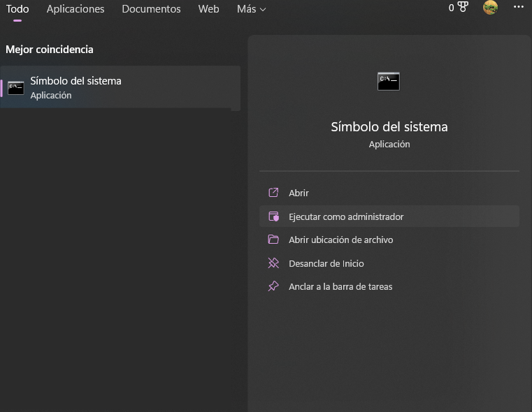This screenshot has width=532, height=412.
Task: Select the Documentos tab
Action: point(151,9)
